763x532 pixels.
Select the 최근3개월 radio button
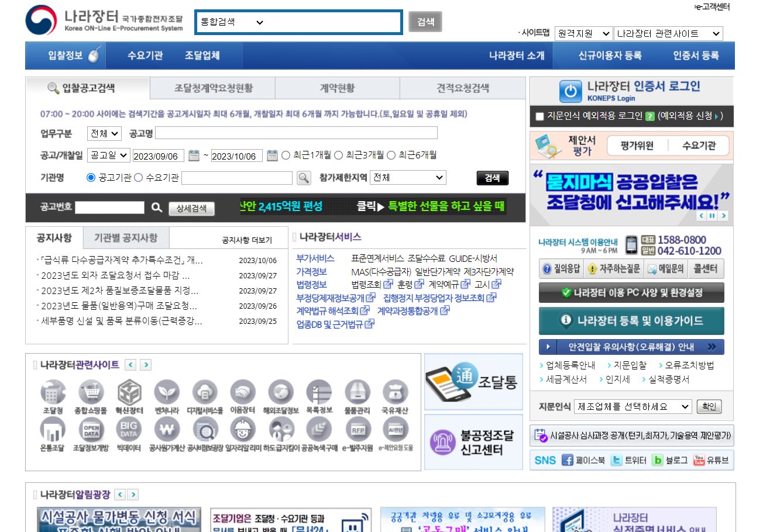(x=338, y=155)
